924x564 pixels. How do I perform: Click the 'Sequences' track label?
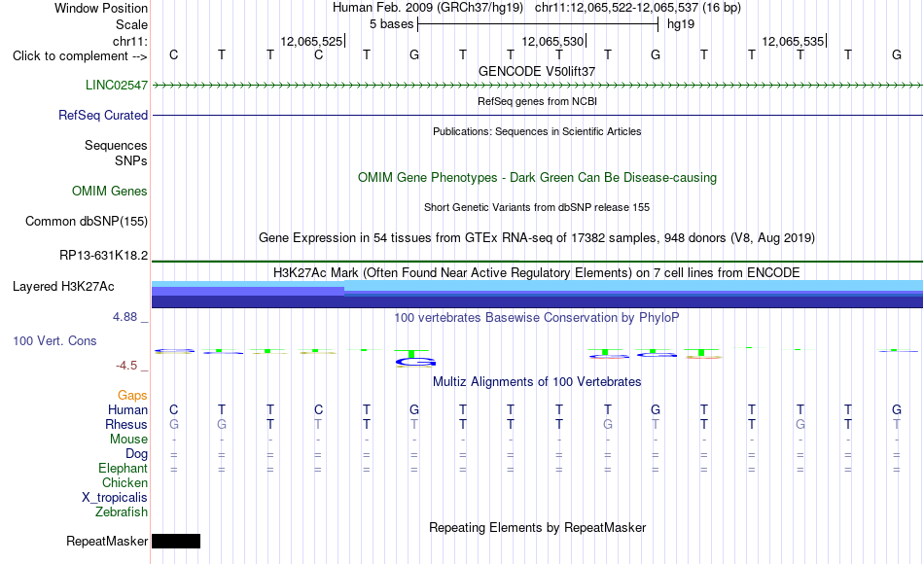pos(116,145)
